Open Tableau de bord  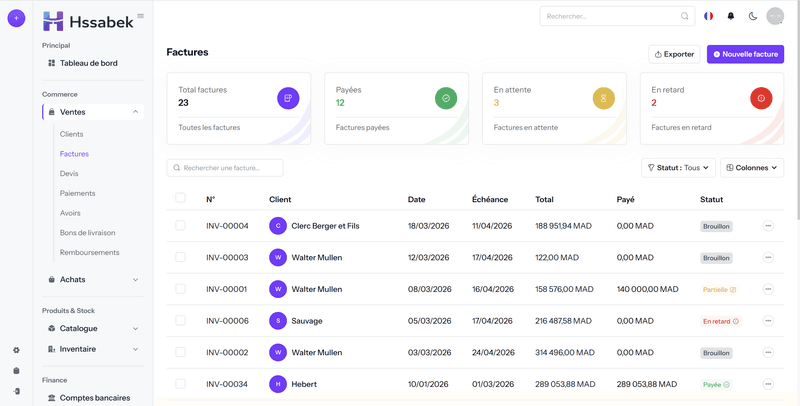(x=88, y=63)
